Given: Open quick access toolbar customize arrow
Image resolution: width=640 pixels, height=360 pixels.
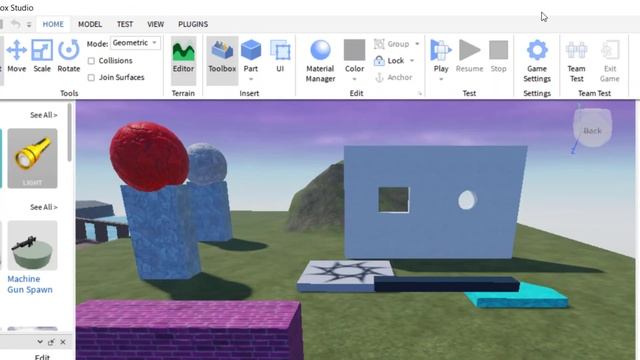Looking at the screenshot, I should click(x=29, y=25).
